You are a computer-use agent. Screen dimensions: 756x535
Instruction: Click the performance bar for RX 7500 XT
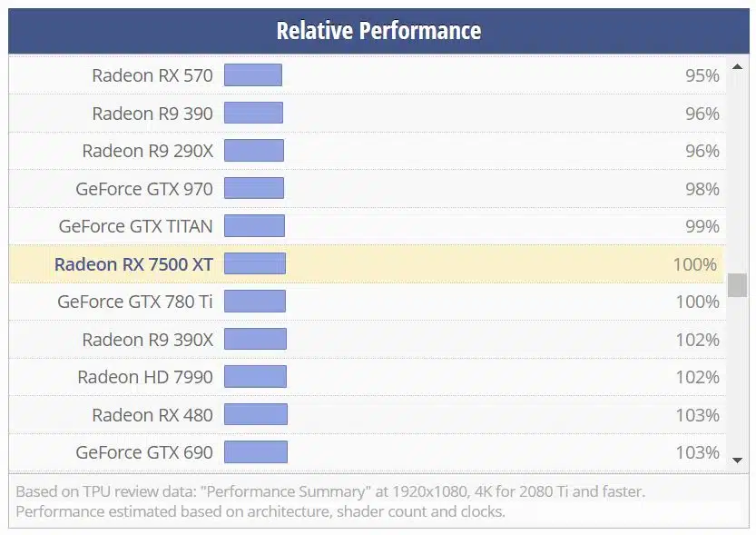(255, 264)
